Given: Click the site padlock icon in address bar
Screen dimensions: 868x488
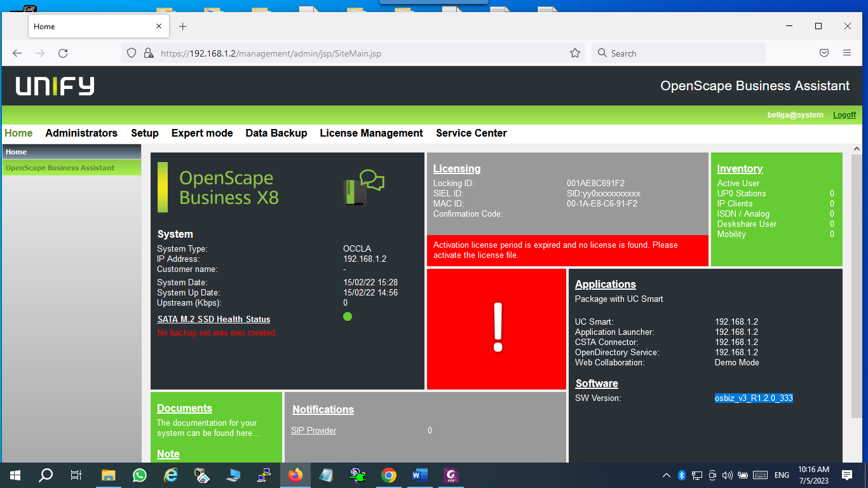Looking at the screenshot, I should (x=149, y=53).
